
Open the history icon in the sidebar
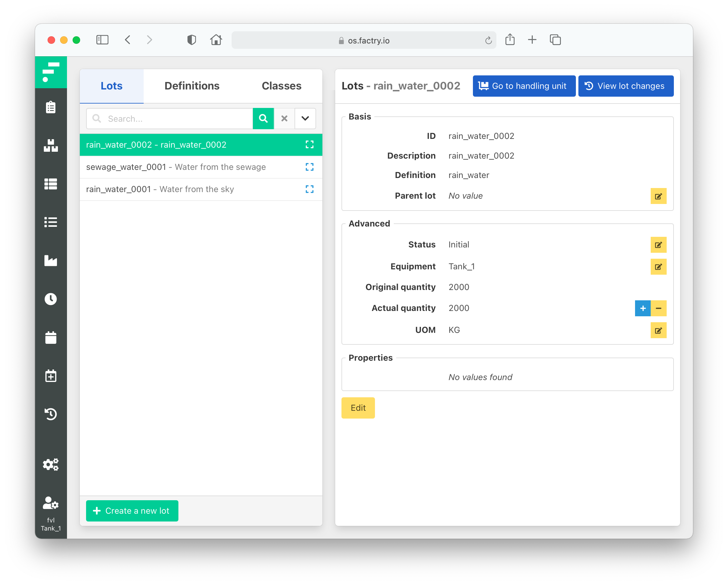click(51, 414)
